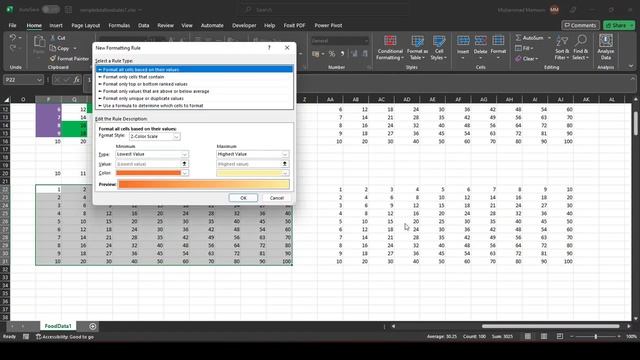
Task: Switch to the Developer tab
Action: (x=244, y=25)
